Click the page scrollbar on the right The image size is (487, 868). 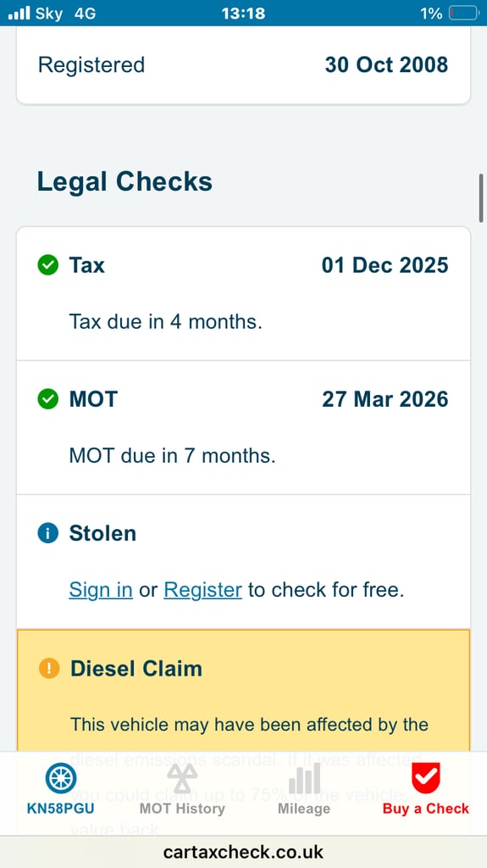[x=481, y=198]
